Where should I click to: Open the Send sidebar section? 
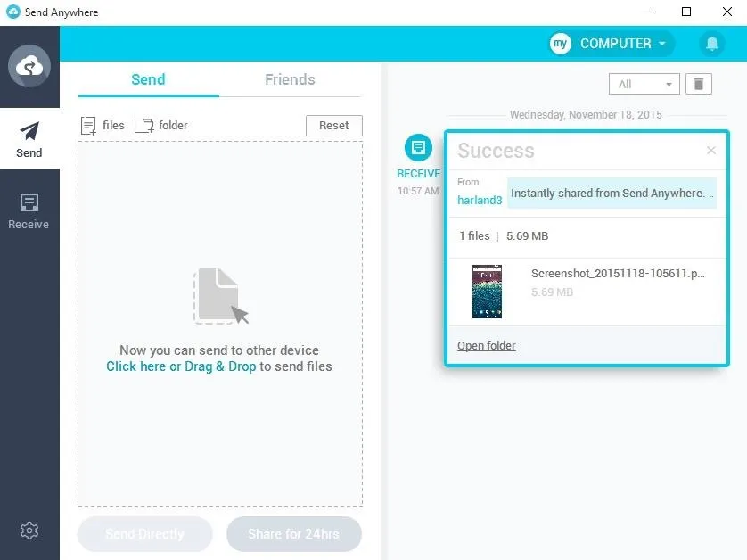point(29,138)
